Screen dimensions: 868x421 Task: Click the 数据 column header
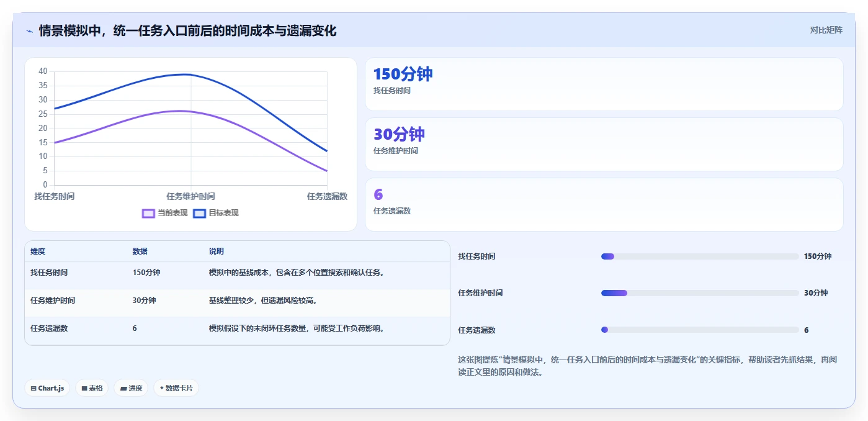tap(140, 251)
